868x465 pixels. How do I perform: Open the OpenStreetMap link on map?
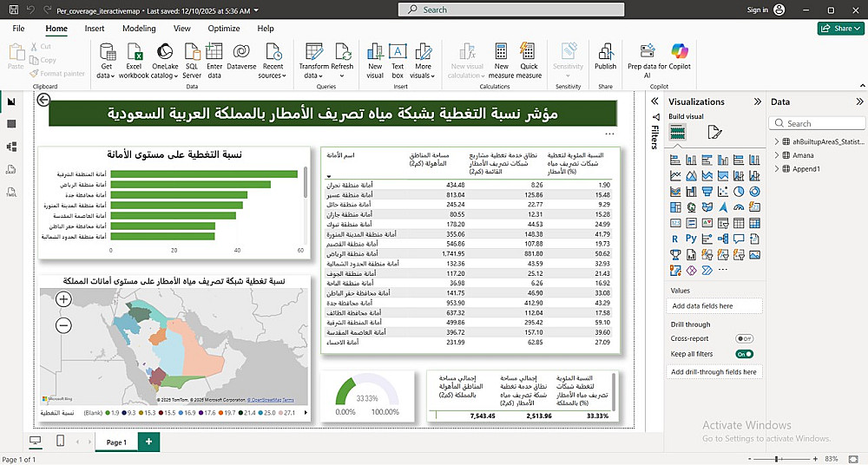pyautogui.click(x=265, y=400)
